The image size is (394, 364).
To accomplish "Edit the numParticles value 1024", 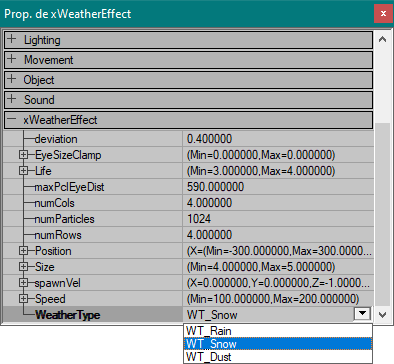I will (278, 219).
